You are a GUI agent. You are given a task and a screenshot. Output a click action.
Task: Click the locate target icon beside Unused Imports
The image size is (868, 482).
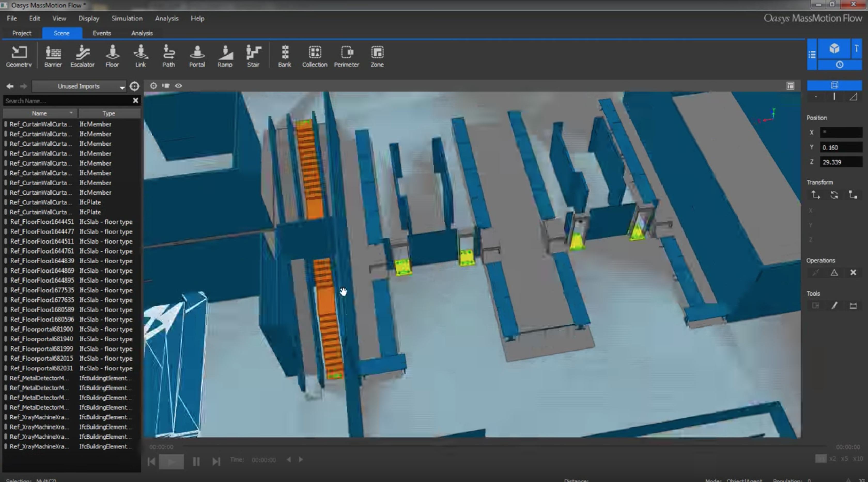tap(134, 86)
